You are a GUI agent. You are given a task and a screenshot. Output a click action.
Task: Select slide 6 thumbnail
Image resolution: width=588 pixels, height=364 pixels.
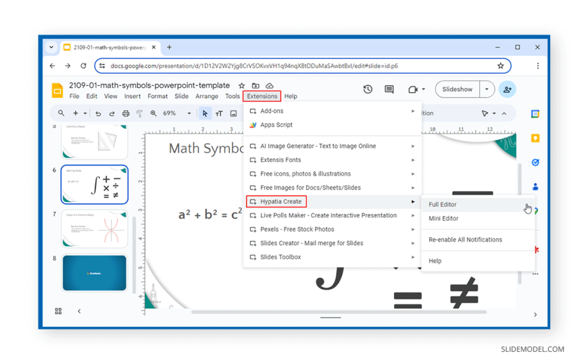pyautogui.click(x=95, y=185)
